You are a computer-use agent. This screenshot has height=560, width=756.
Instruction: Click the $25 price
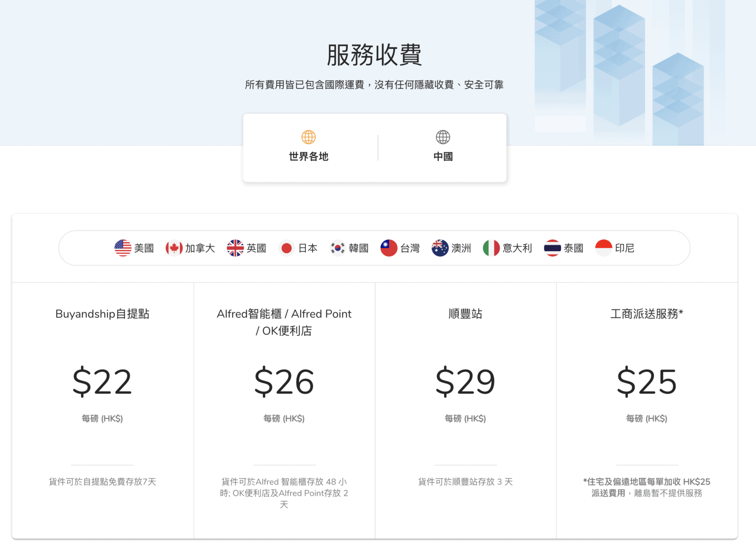point(647,382)
